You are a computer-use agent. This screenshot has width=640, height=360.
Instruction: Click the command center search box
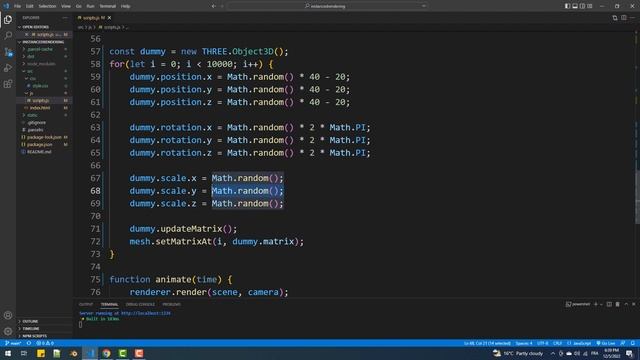327,6
